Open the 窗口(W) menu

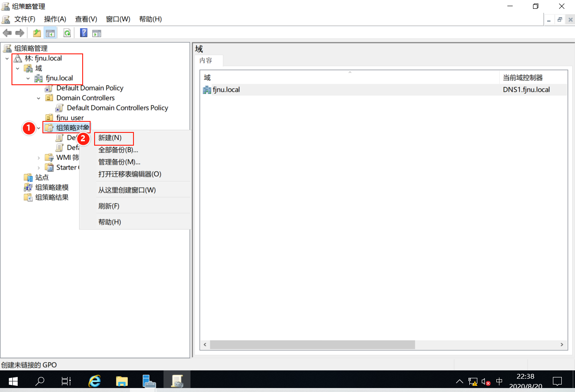point(118,19)
